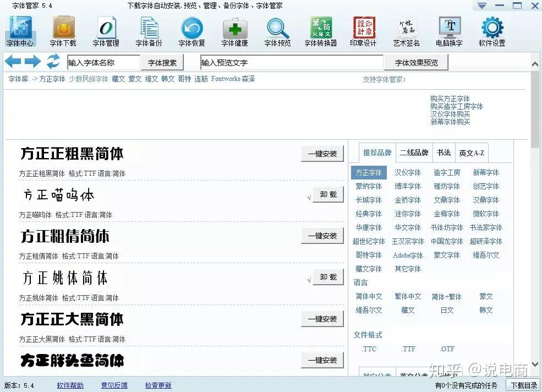
Task: Filter by 繁体中文 language
Action: point(408,296)
